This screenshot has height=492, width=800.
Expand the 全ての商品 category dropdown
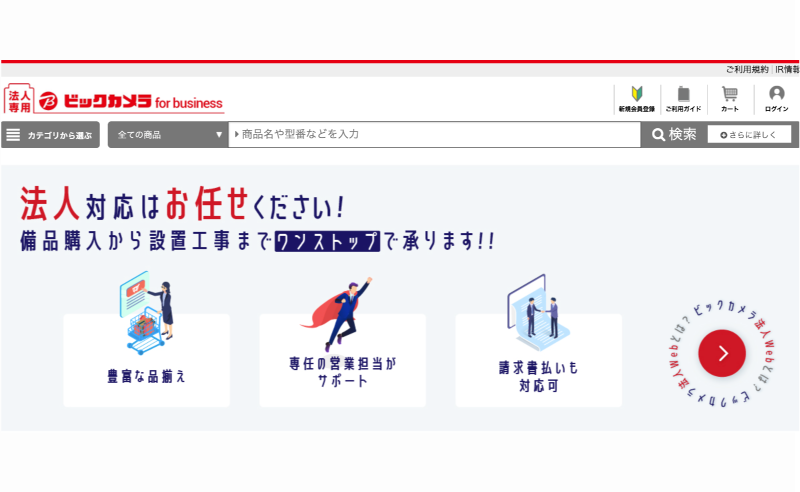(x=168, y=135)
